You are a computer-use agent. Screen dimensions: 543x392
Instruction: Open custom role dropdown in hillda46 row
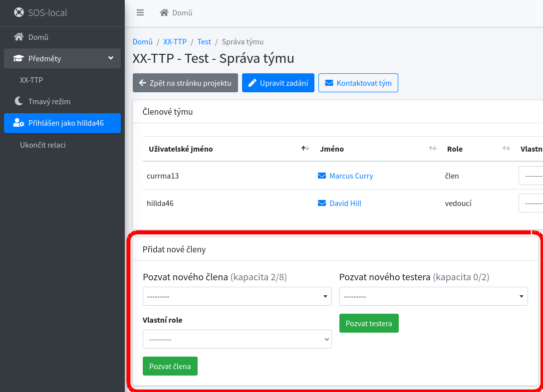[x=531, y=203]
